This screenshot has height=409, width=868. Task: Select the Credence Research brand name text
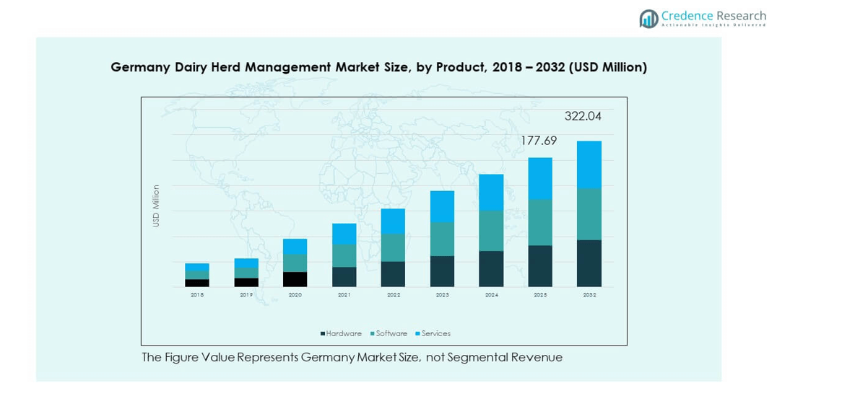pyautogui.click(x=713, y=16)
